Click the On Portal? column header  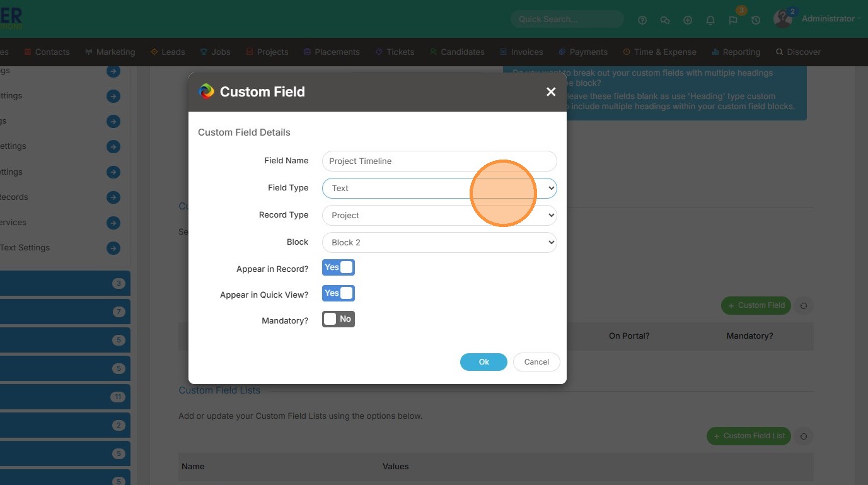point(629,336)
